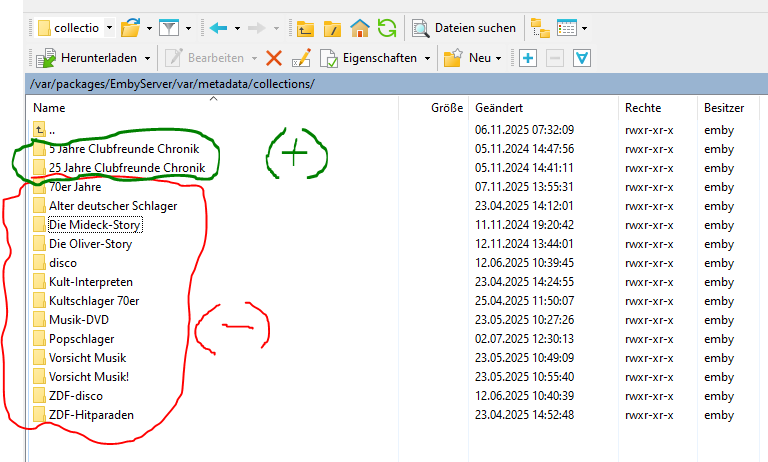Open the remote directory dropdown 'collectio'

click(75, 28)
